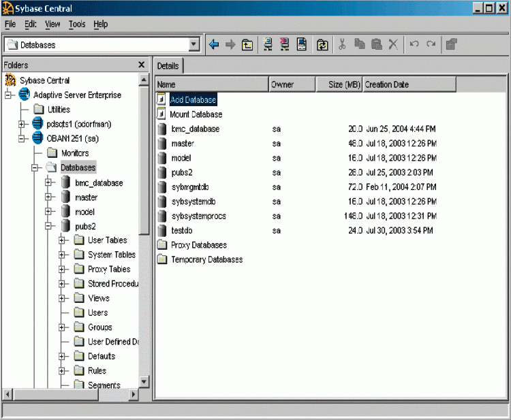Open the Help menu
The height and width of the screenshot is (420, 511).
point(101,24)
